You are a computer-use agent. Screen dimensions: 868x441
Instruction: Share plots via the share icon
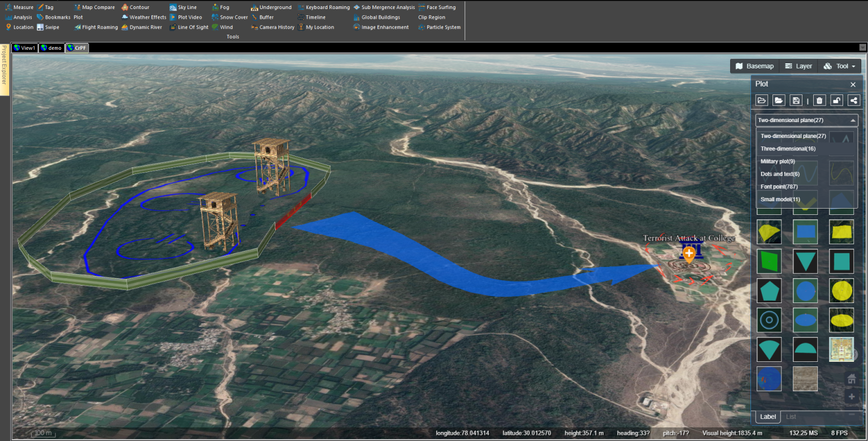(x=853, y=100)
